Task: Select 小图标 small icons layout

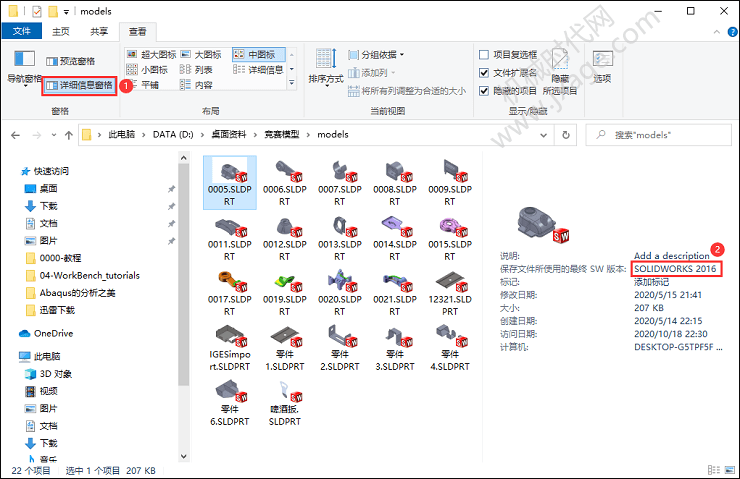Action: click(x=148, y=69)
